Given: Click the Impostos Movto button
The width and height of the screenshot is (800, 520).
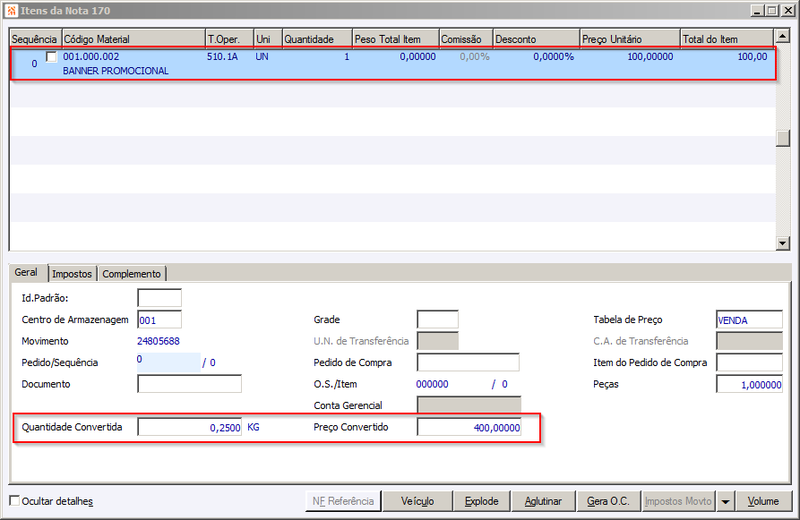Looking at the screenshot, I should [x=678, y=501].
